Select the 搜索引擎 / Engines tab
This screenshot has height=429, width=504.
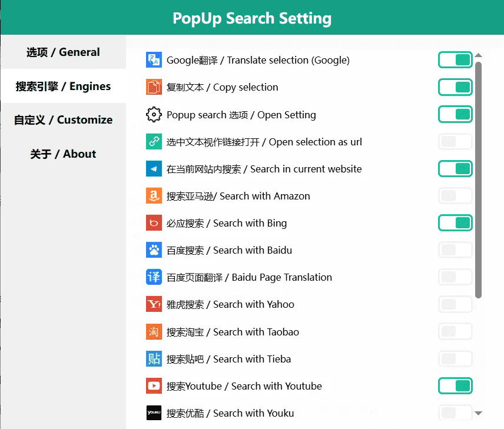point(64,86)
